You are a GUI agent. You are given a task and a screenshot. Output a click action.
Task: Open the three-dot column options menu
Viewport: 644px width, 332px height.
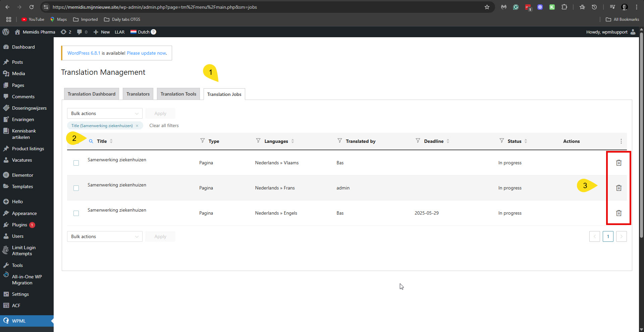pyautogui.click(x=621, y=141)
